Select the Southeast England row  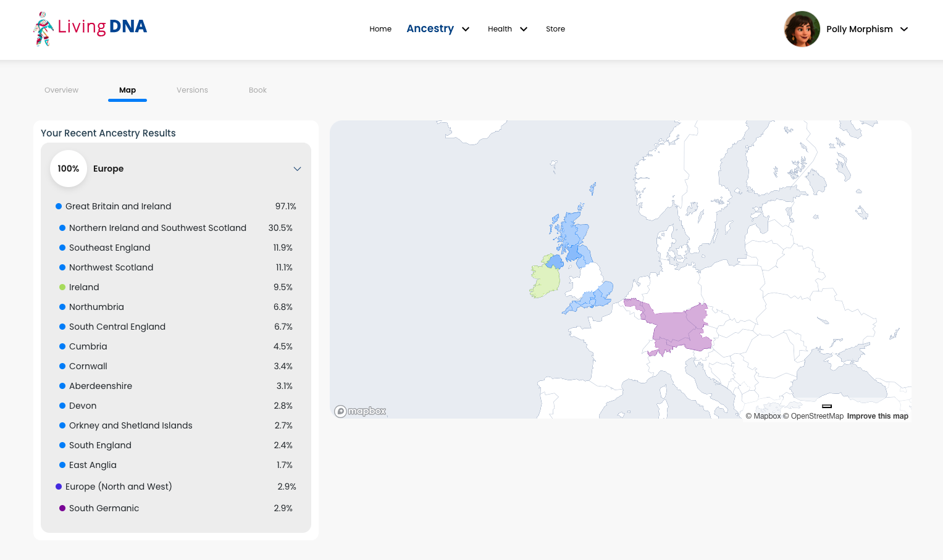176,248
